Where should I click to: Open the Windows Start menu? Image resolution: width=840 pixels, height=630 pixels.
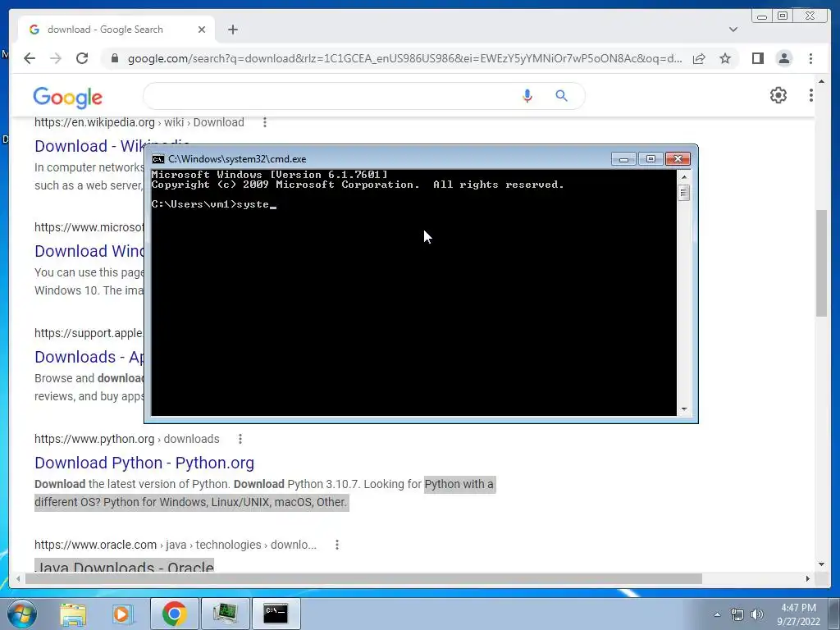[x=22, y=614]
